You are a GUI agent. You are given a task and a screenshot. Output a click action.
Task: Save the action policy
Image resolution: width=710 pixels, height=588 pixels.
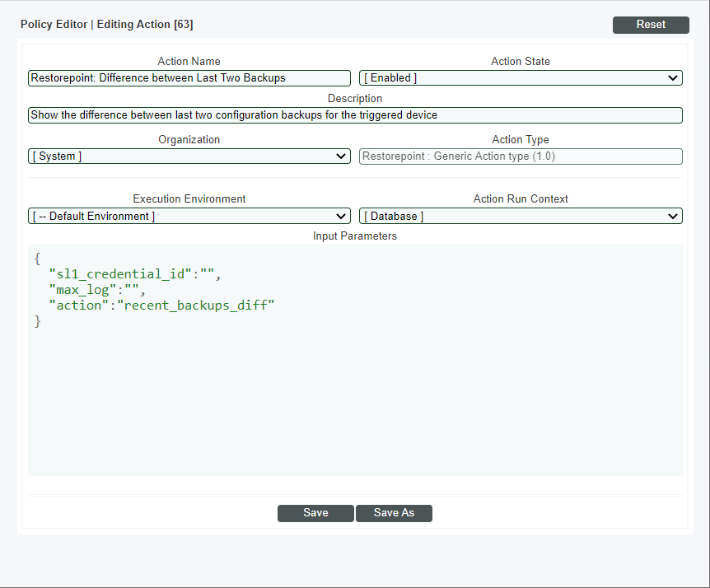pos(315,513)
